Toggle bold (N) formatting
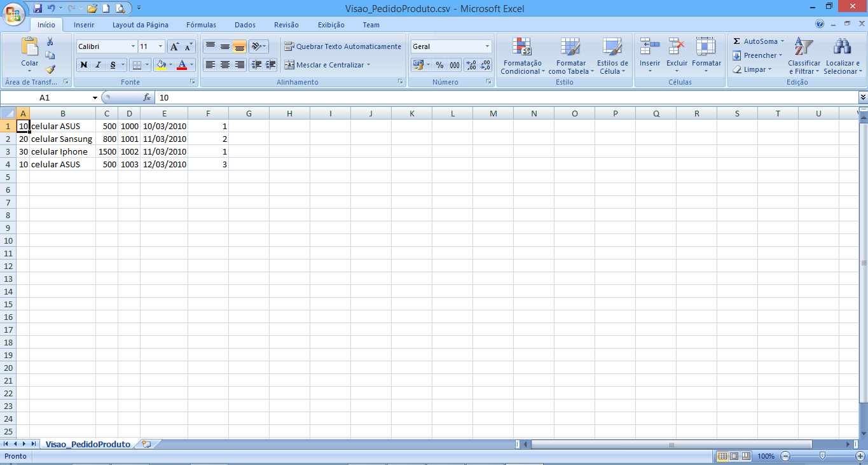 83,65
